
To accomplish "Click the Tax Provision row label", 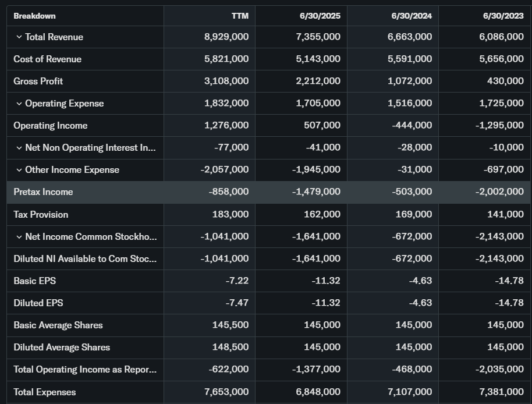I will [41, 215].
